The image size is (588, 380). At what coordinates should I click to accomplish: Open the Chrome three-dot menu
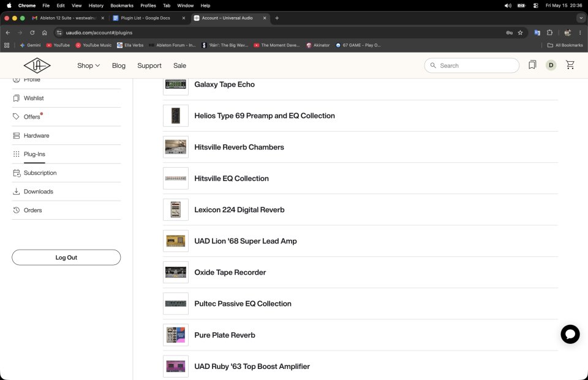(x=580, y=32)
